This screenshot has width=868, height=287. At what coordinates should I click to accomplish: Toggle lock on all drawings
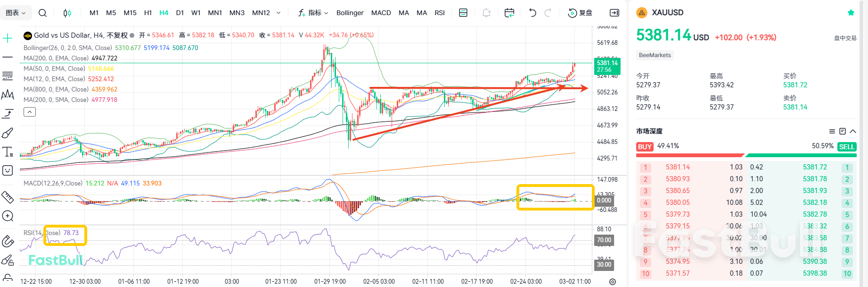(x=8, y=278)
